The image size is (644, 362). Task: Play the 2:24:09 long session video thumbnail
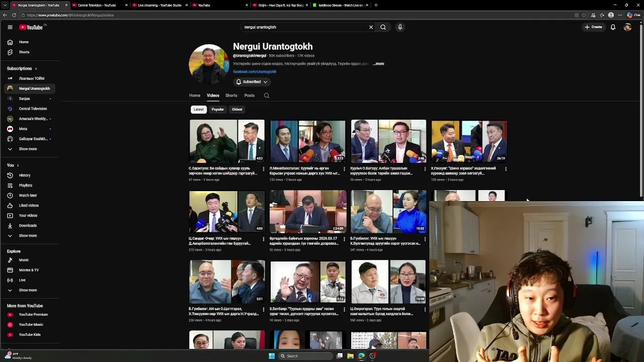[x=307, y=211]
